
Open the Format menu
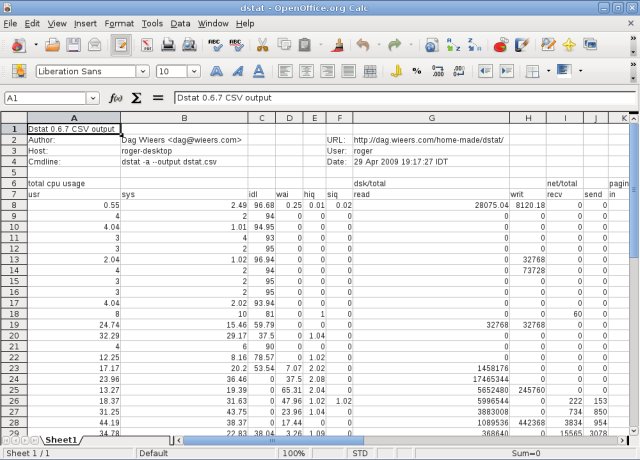(119, 24)
